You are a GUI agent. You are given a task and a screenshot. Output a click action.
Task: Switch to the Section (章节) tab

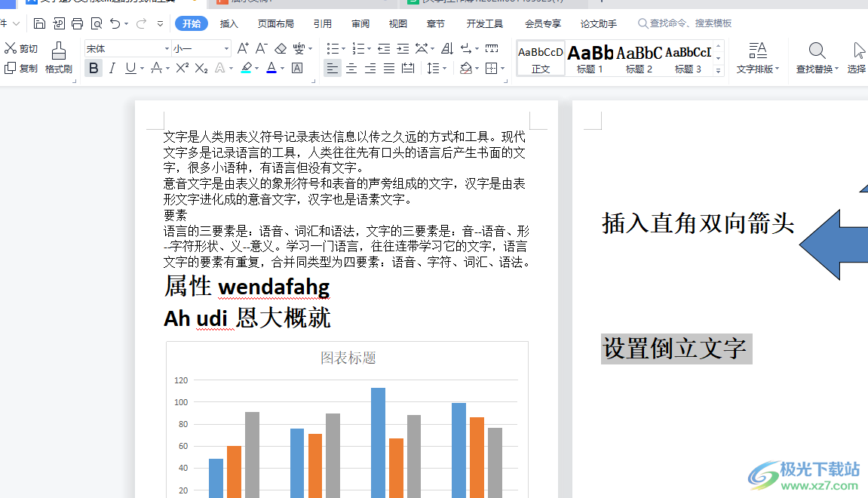pos(436,24)
